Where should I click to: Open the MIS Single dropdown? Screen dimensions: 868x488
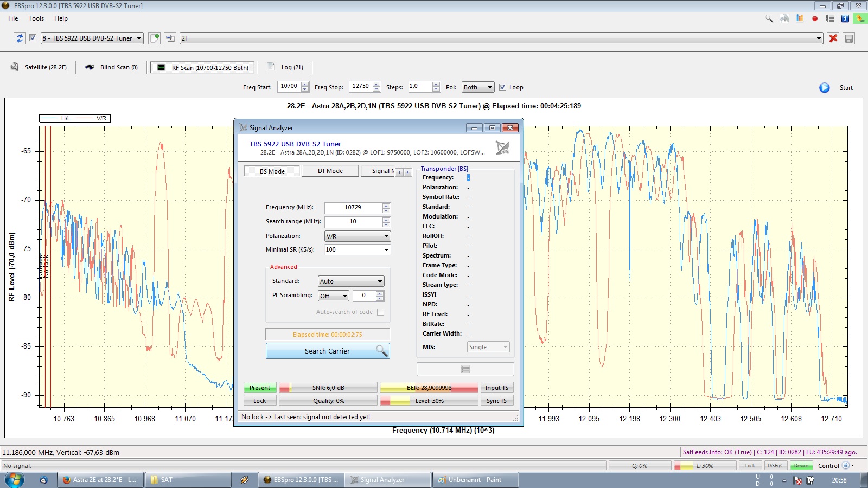coord(488,347)
